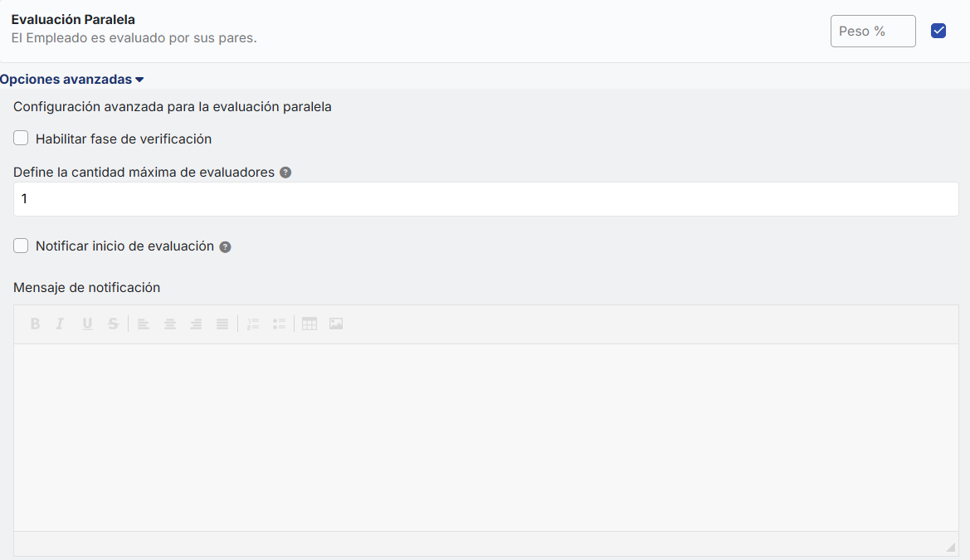Click the Peso % input field
This screenshot has height=560, width=970.
pos(872,32)
